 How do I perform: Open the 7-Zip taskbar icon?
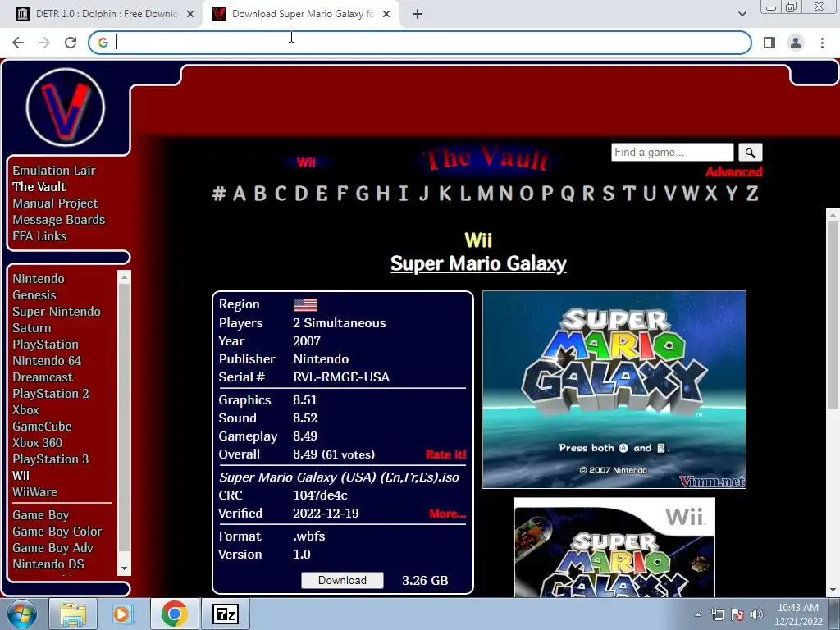point(225,614)
